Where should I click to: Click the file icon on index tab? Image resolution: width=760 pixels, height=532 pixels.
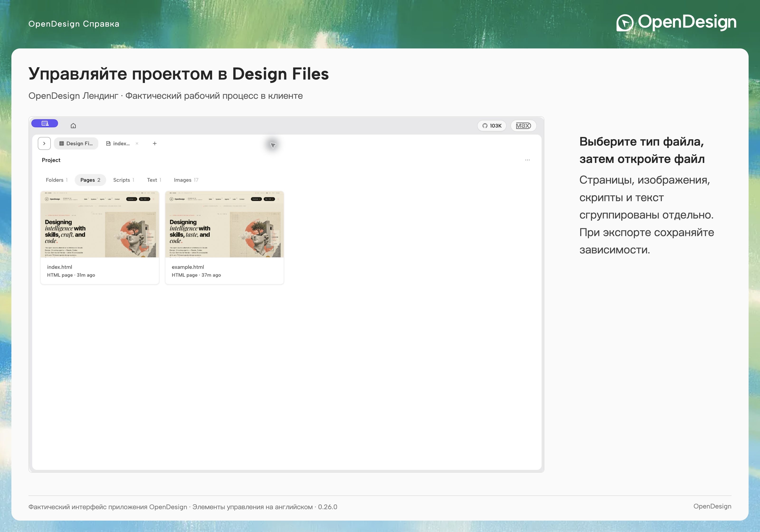[108, 143]
